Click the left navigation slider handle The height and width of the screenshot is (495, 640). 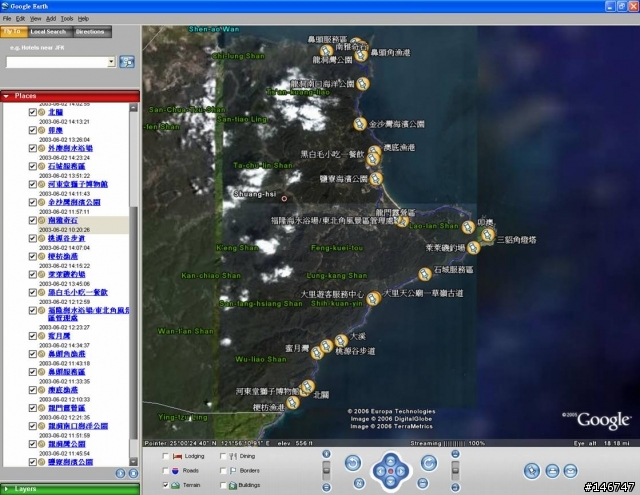(326, 469)
